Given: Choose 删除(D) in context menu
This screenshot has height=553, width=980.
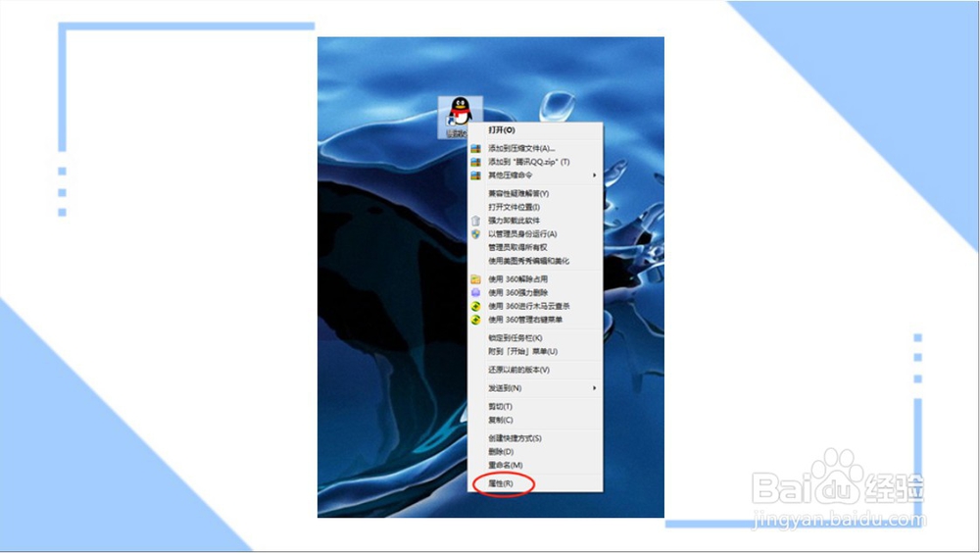Looking at the screenshot, I should point(536,452).
